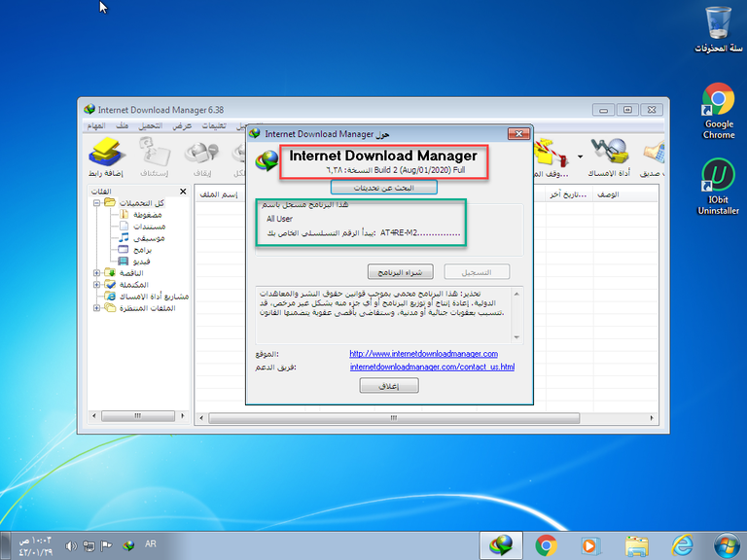Open the www.internetdownloadmanager.com website link
The height and width of the screenshot is (560, 747).
click(423, 354)
